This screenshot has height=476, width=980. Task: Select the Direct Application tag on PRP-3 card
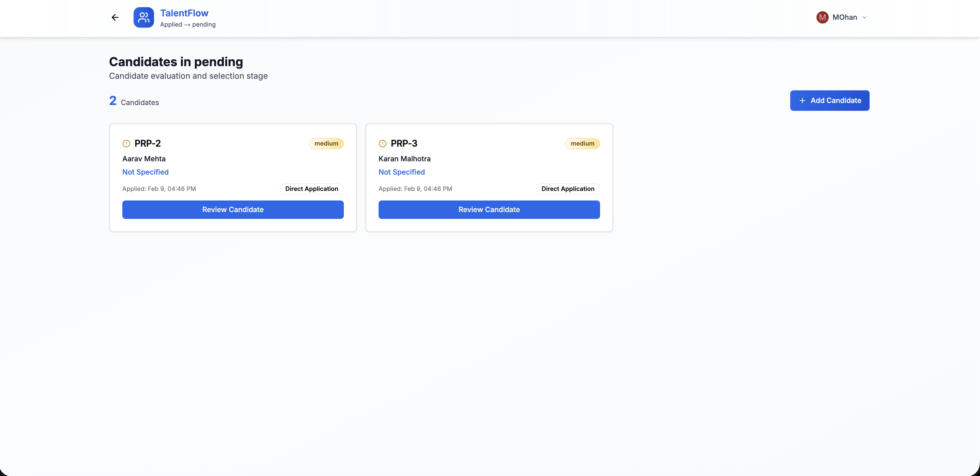568,189
